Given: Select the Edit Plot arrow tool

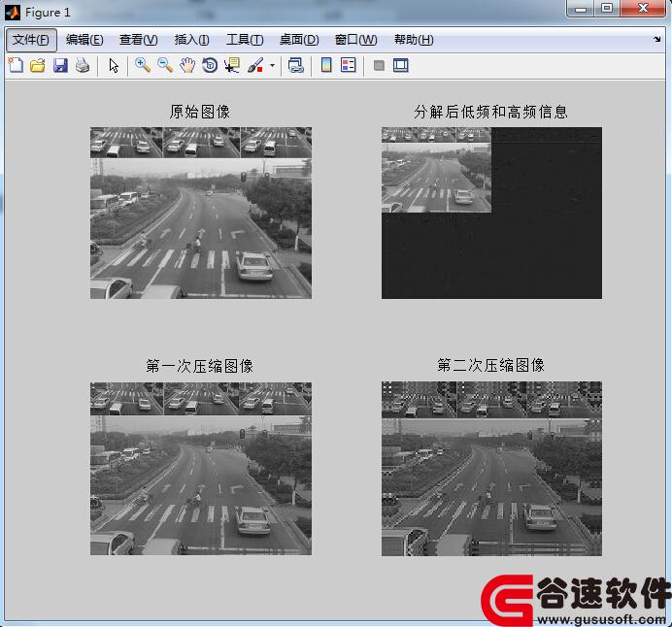Looking at the screenshot, I should pyautogui.click(x=114, y=66).
